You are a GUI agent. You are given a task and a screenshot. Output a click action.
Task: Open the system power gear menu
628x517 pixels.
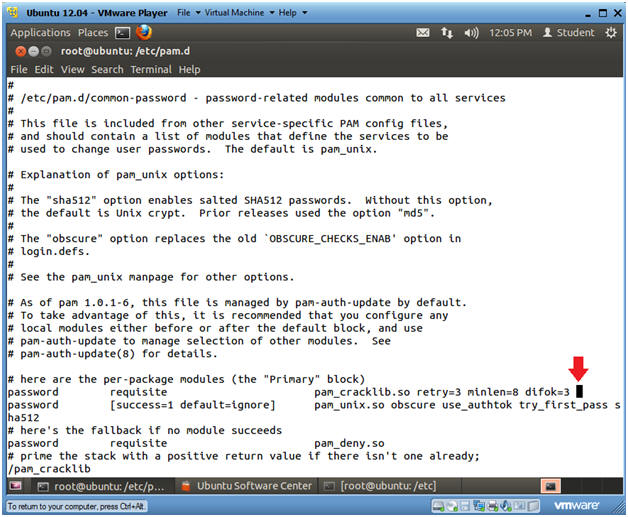click(x=611, y=32)
